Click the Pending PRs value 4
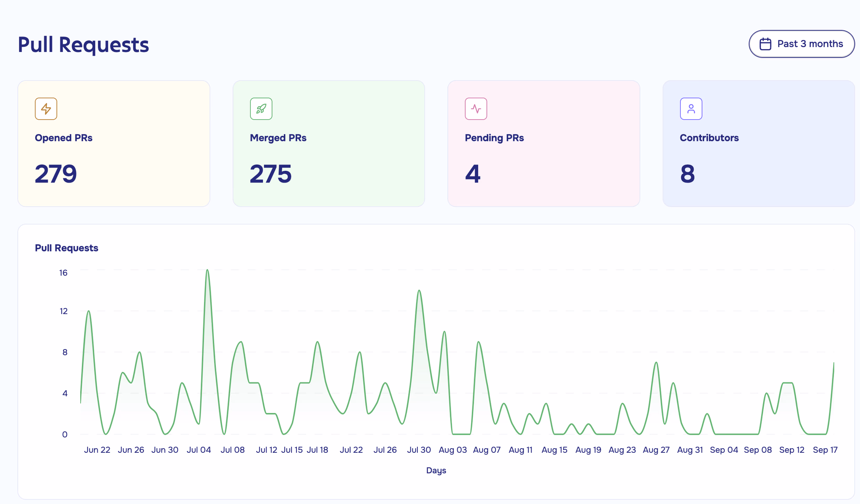The height and width of the screenshot is (504, 860). click(x=473, y=174)
